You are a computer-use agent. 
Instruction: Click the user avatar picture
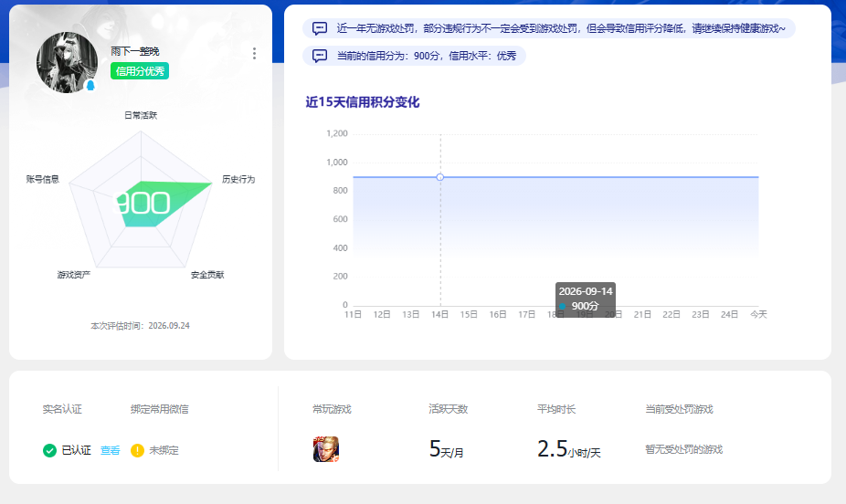point(67,62)
